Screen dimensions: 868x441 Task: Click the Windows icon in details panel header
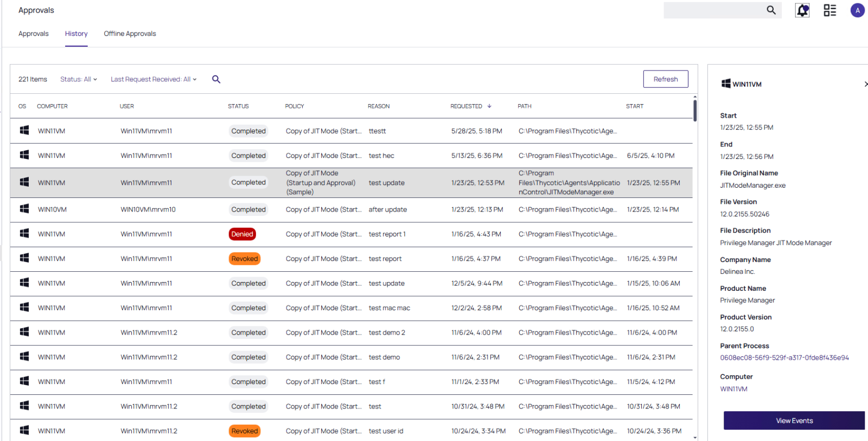[x=725, y=84]
